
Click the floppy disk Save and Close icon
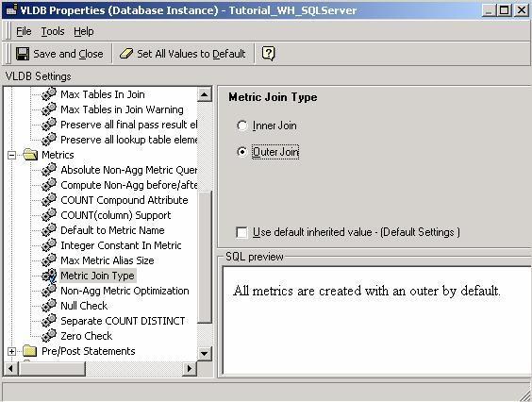(x=23, y=54)
